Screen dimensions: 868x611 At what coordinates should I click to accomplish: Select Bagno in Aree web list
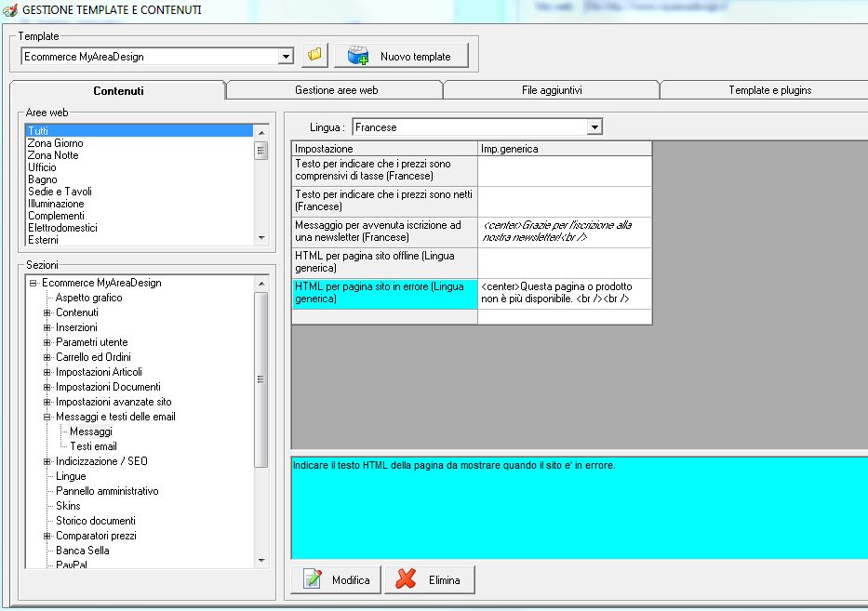[x=140, y=179]
